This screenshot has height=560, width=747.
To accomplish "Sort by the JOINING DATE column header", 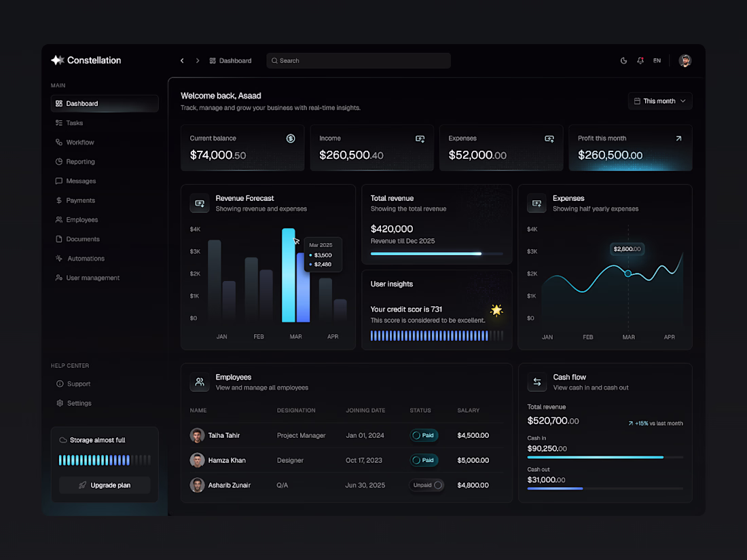I will tap(365, 410).
